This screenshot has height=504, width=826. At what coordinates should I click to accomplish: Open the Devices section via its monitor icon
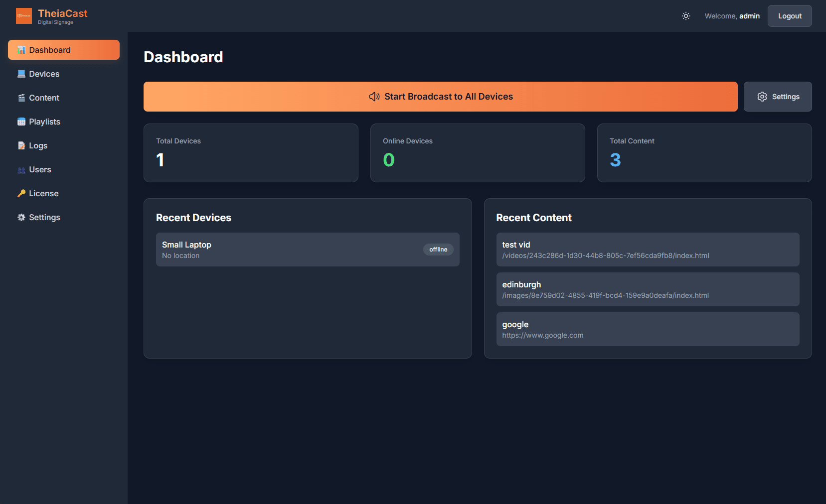(x=21, y=74)
